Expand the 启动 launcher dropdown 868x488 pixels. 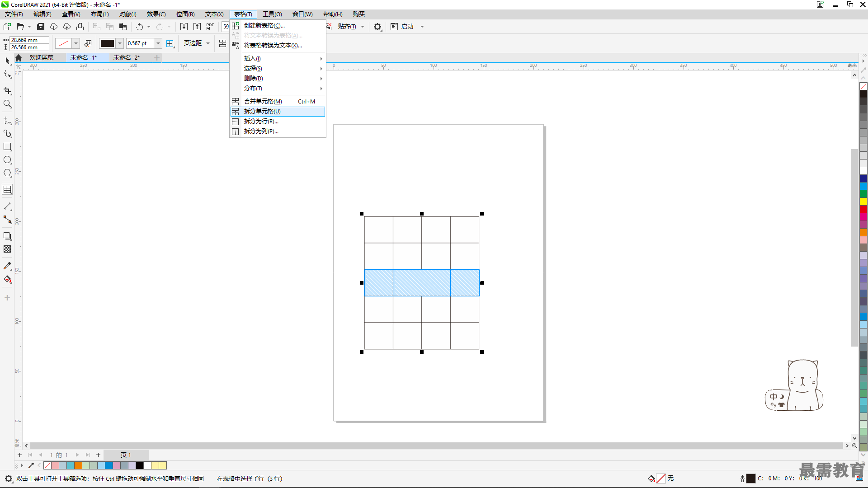[422, 27]
